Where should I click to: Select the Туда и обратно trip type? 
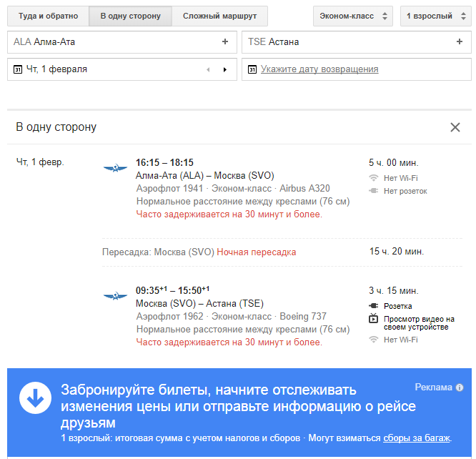coord(48,16)
